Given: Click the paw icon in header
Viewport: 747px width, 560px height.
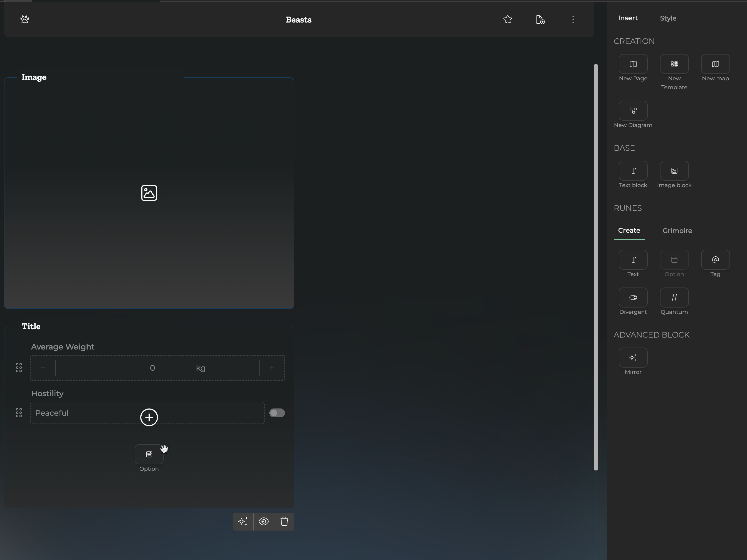Looking at the screenshot, I should [x=25, y=19].
